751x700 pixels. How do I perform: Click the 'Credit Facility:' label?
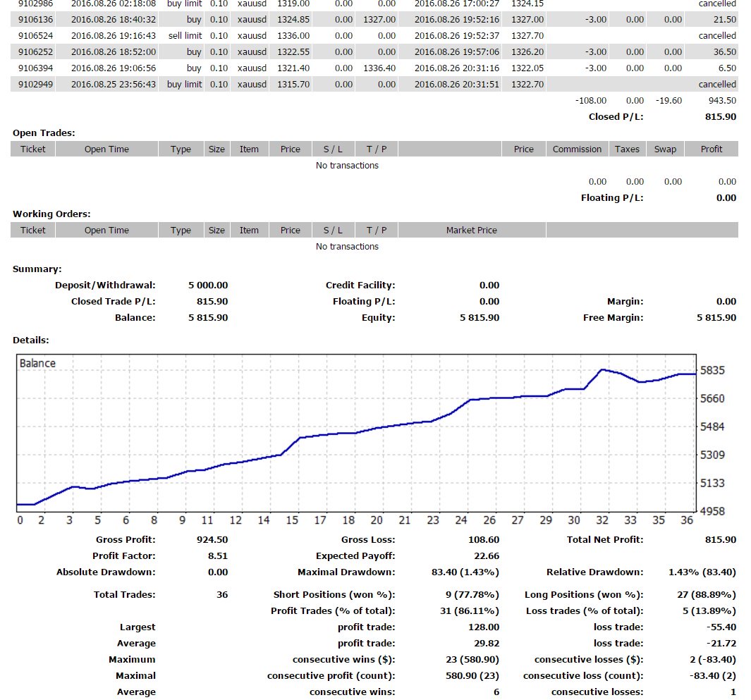[360, 285]
